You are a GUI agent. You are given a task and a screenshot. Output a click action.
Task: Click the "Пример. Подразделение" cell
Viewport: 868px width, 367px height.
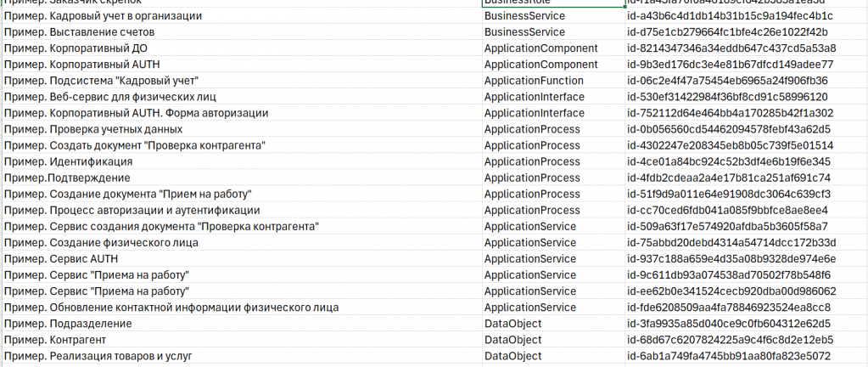point(68,324)
